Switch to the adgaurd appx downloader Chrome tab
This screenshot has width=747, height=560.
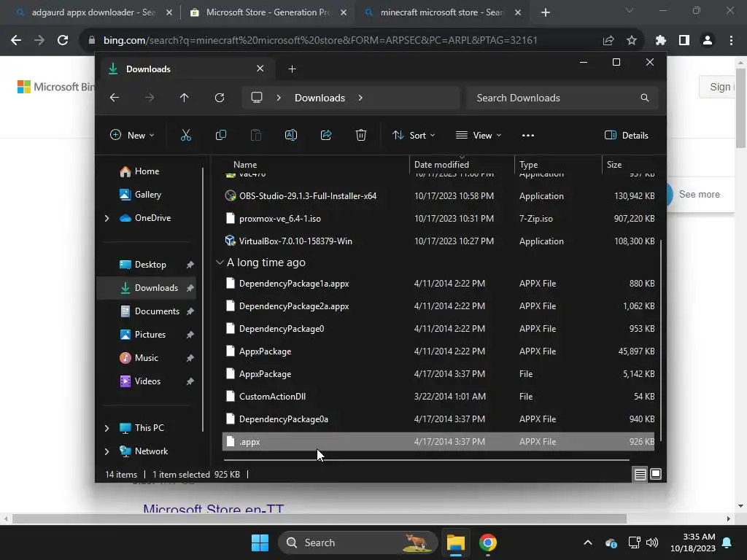point(93,12)
